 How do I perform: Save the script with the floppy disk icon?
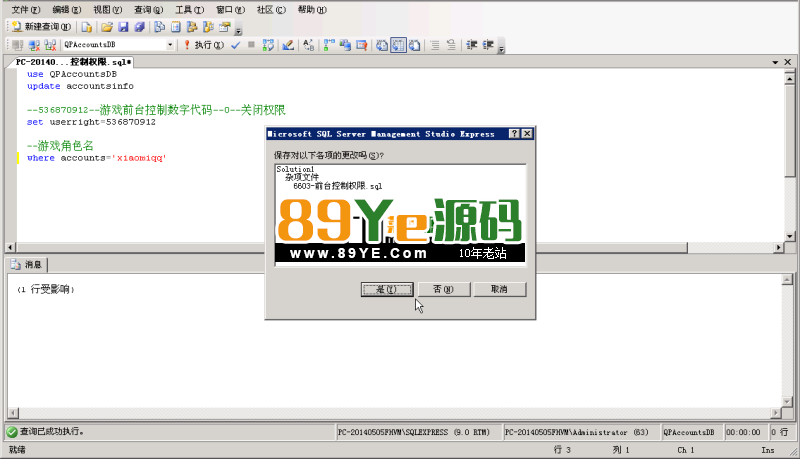tap(123, 27)
